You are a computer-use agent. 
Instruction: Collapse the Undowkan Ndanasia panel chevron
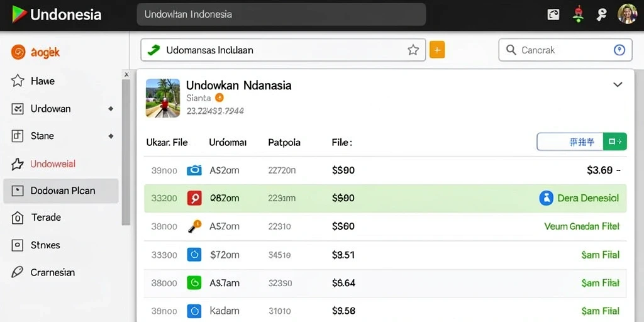618,85
